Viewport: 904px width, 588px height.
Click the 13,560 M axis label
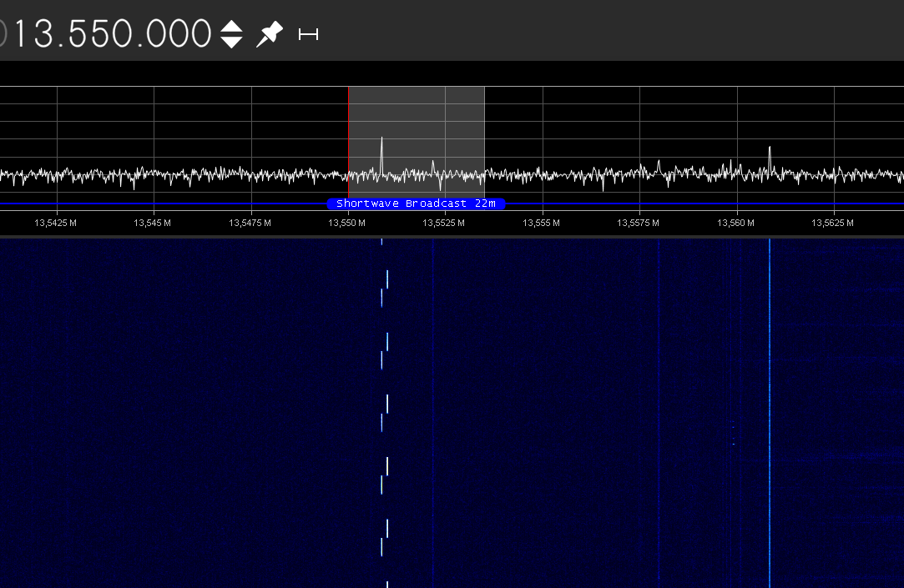click(735, 223)
